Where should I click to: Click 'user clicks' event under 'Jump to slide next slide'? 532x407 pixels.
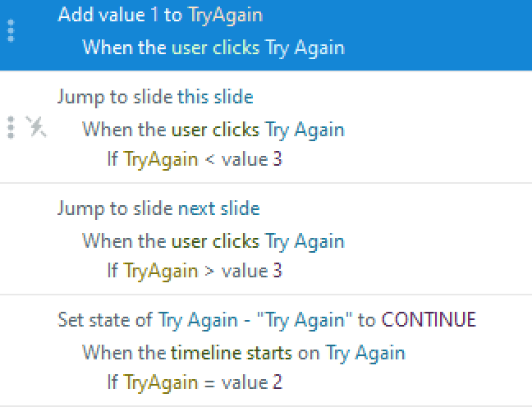(215, 240)
